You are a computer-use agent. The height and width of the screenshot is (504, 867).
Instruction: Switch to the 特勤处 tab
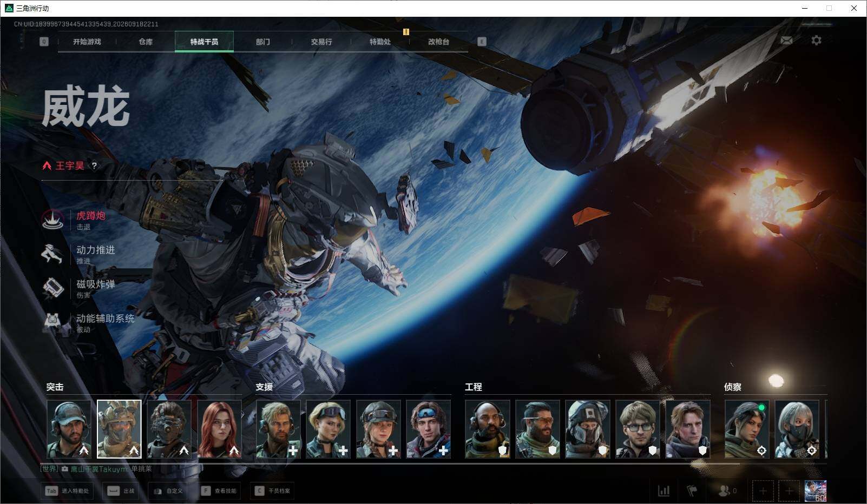(x=380, y=42)
